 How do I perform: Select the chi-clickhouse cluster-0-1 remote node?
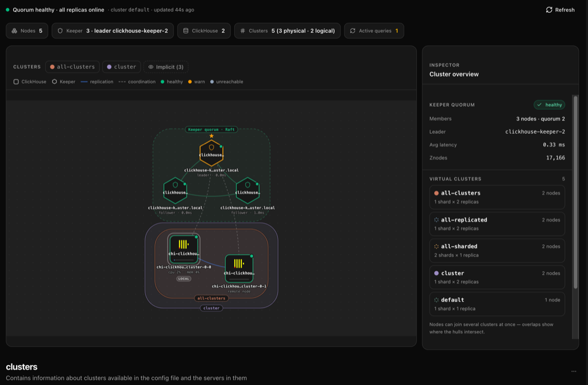[x=239, y=268]
